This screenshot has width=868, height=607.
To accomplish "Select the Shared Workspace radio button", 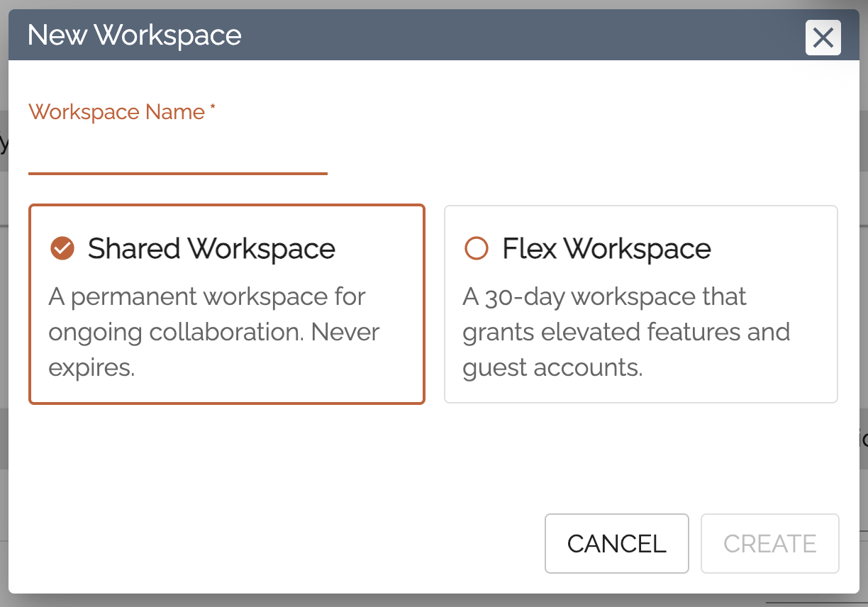I will (62, 248).
